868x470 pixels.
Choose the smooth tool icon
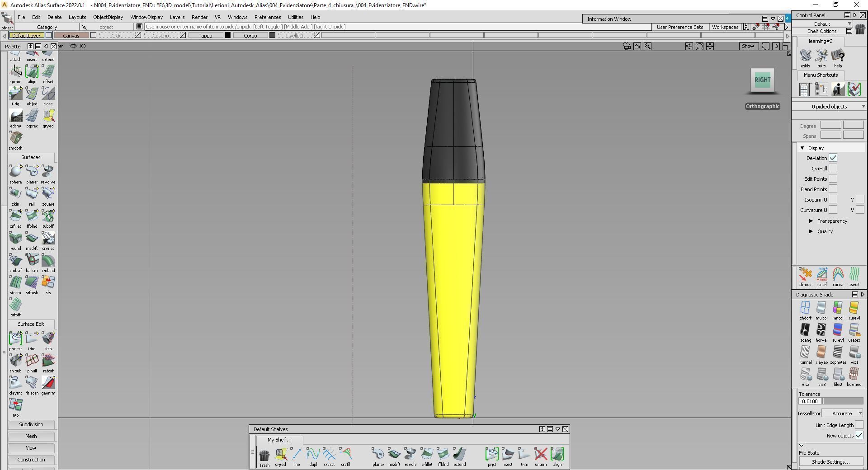(15, 138)
